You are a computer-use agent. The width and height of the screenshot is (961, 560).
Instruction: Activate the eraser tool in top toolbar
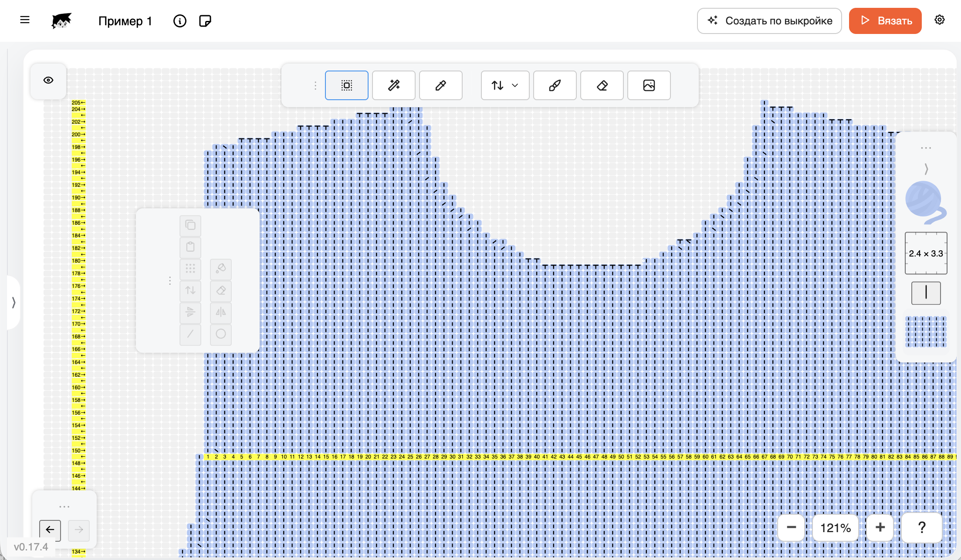click(x=602, y=85)
